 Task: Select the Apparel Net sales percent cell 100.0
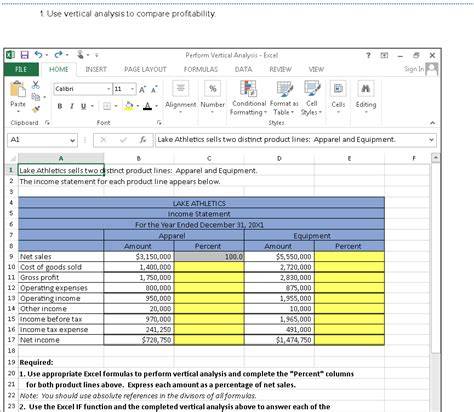209,256
